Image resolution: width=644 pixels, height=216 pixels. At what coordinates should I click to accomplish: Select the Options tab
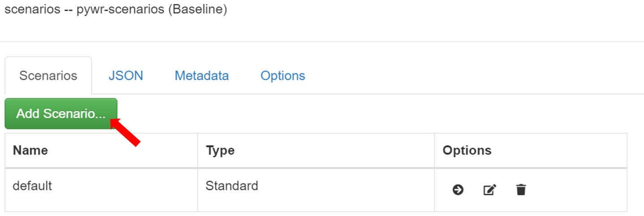pyautogui.click(x=283, y=76)
